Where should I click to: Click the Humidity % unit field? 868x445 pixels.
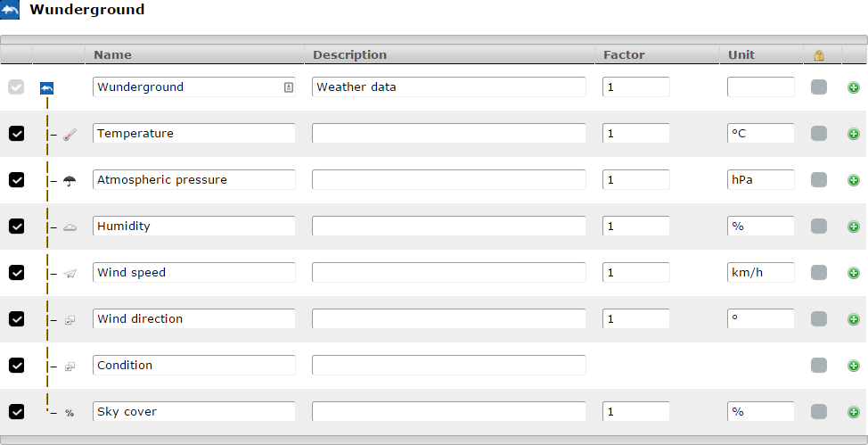[760, 227]
